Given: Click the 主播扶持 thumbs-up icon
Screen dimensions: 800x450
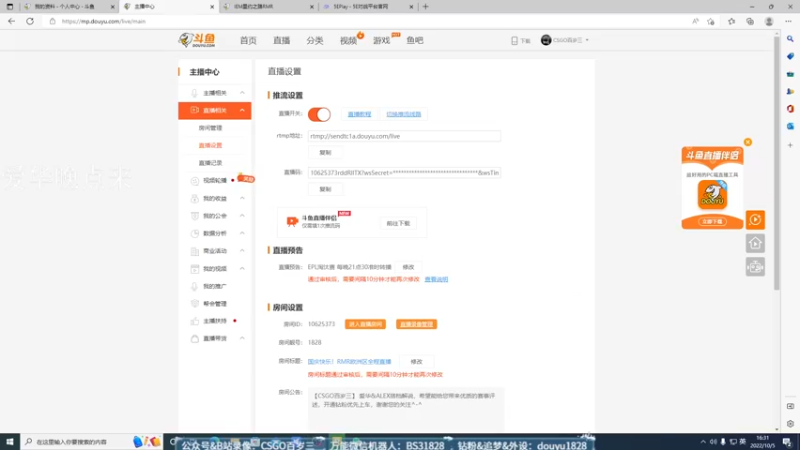Looking at the screenshot, I should pyautogui.click(x=194, y=321).
